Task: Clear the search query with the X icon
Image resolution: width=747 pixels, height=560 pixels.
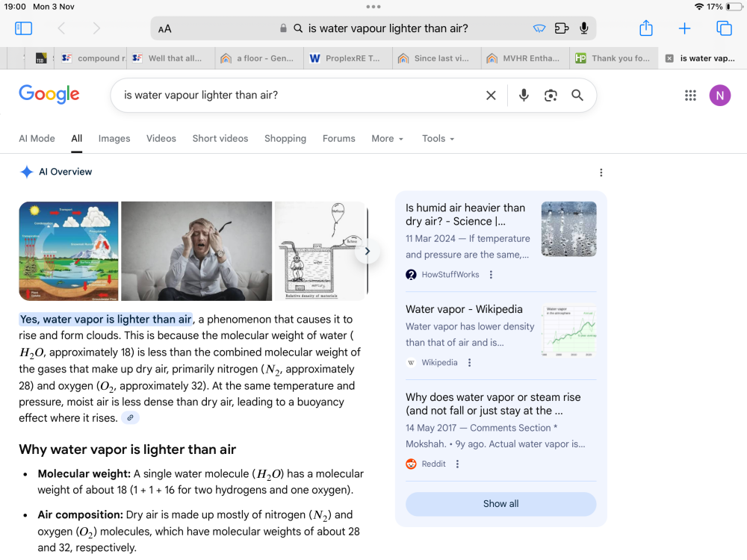Action: [491, 95]
